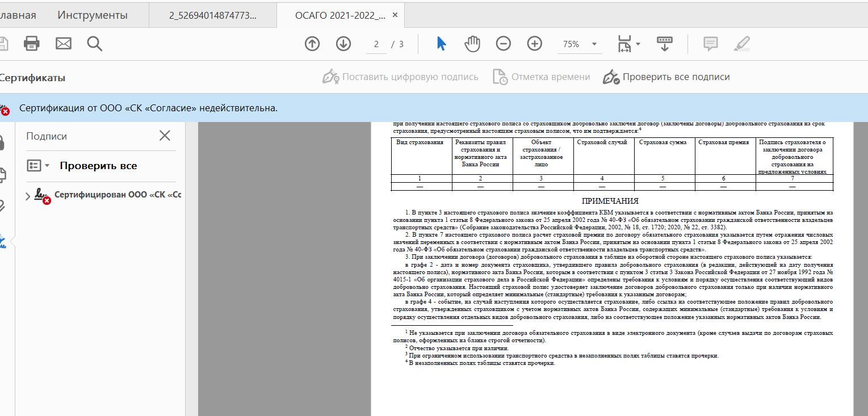The height and width of the screenshot is (416, 868).
Task: Zoom in with plus icon
Action: point(535,44)
